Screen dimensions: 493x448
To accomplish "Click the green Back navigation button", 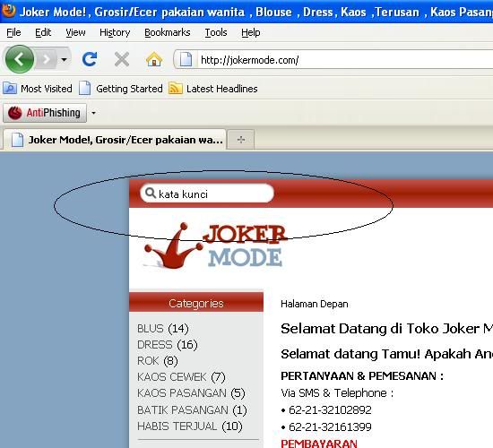I will 19,59.
